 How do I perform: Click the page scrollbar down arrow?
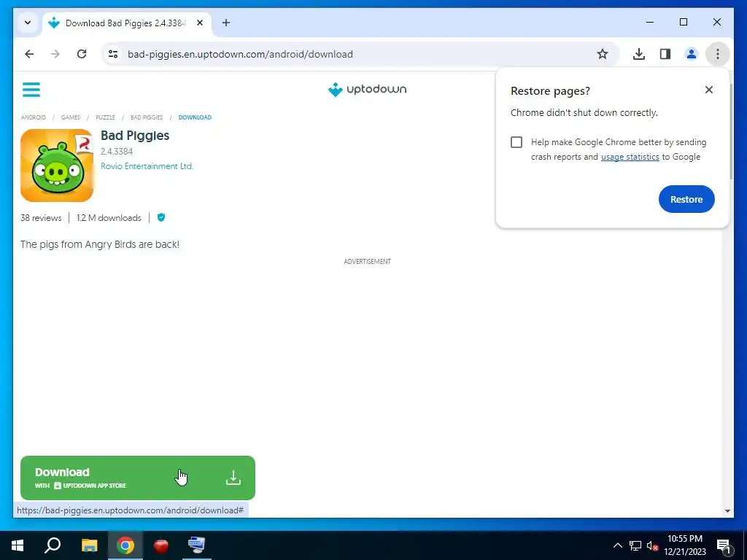coord(727,511)
